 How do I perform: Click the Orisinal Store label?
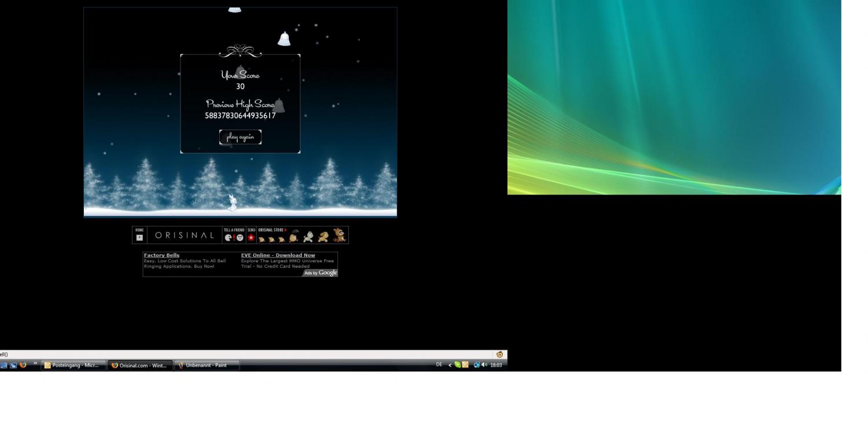pyautogui.click(x=271, y=230)
